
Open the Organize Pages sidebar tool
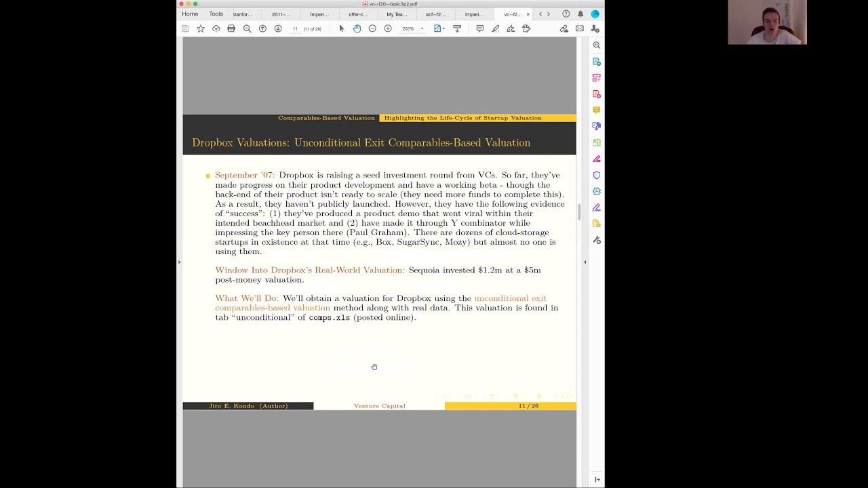(597, 78)
